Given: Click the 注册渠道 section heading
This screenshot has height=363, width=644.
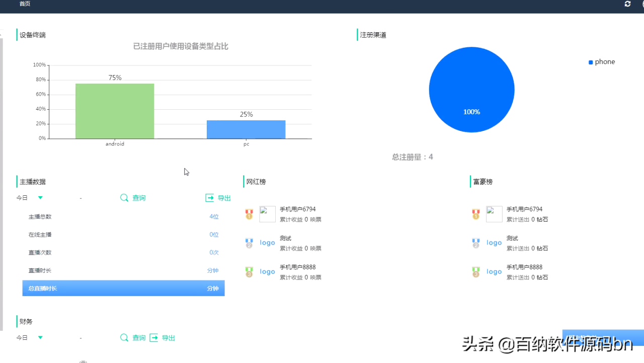Looking at the screenshot, I should point(373,35).
